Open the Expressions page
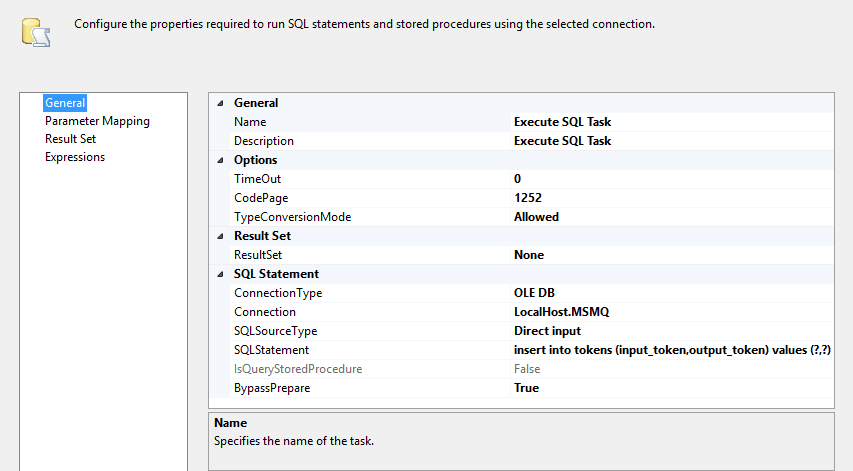853x471 pixels. [x=75, y=157]
